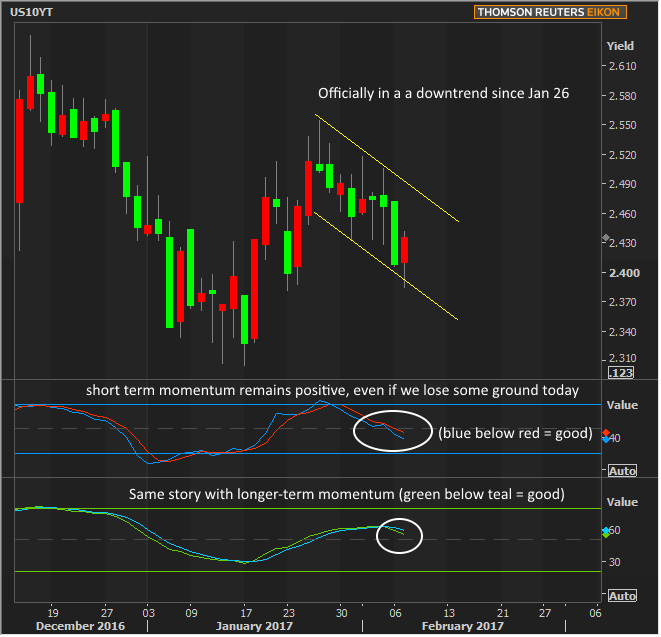Click the blue diamond marker on momentum axis
661x637 pixels.
606,440
